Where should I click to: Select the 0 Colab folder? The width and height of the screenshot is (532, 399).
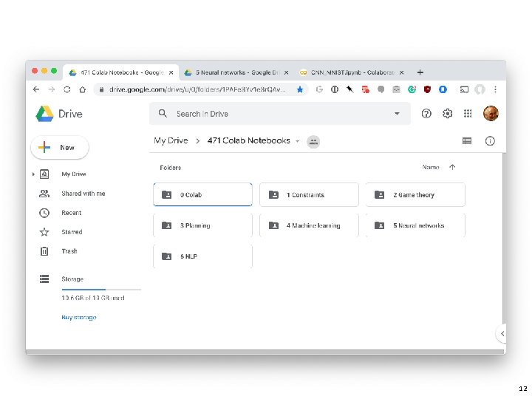click(x=202, y=194)
